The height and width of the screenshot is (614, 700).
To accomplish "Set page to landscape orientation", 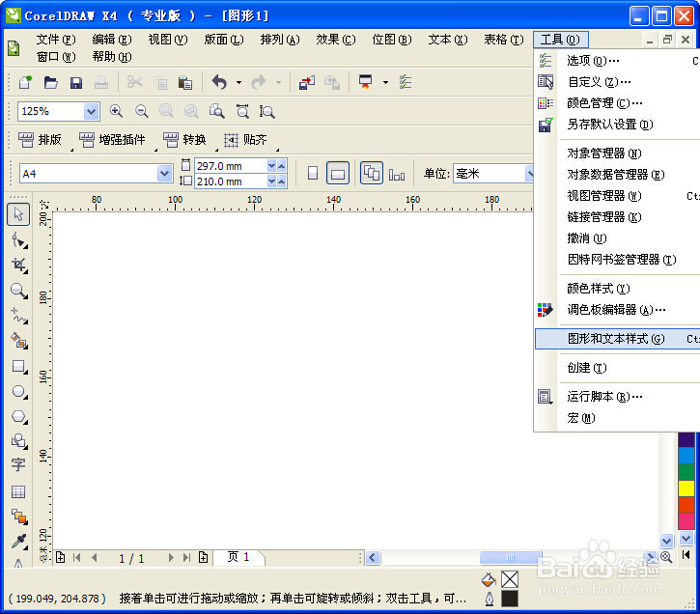I will pos(338,173).
